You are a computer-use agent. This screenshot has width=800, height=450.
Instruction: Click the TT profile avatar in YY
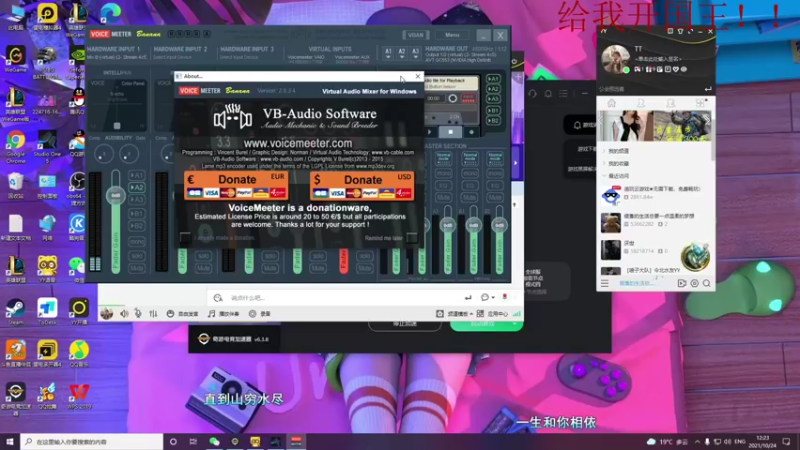pos(615,59)
